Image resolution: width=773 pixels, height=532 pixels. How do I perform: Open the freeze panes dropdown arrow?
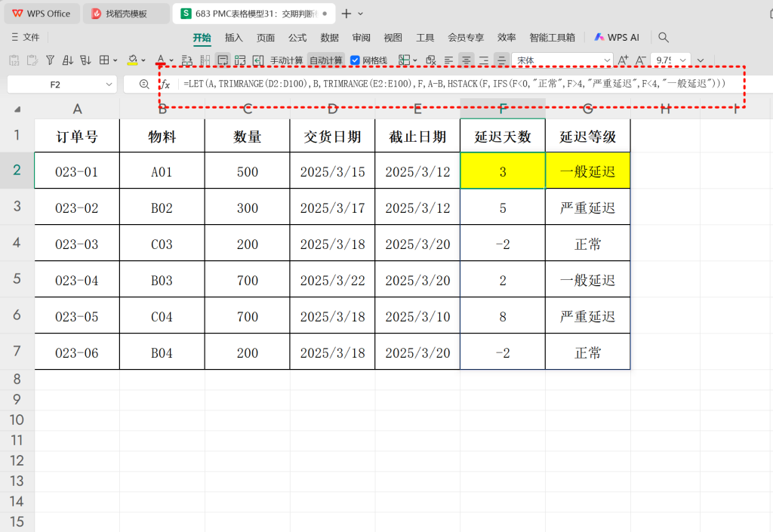415,60
